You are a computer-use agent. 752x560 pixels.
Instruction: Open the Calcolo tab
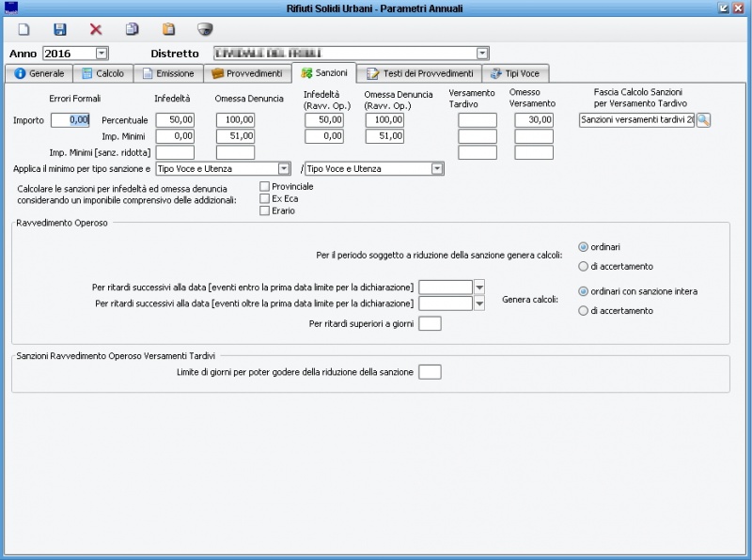[102, 73]
